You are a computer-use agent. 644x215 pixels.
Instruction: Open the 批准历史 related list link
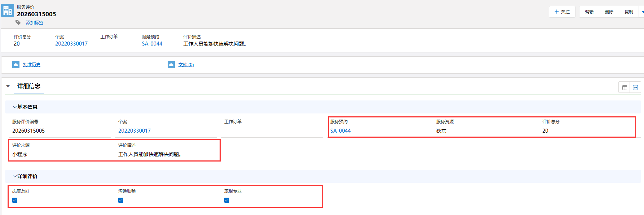(x=32, y=65)
